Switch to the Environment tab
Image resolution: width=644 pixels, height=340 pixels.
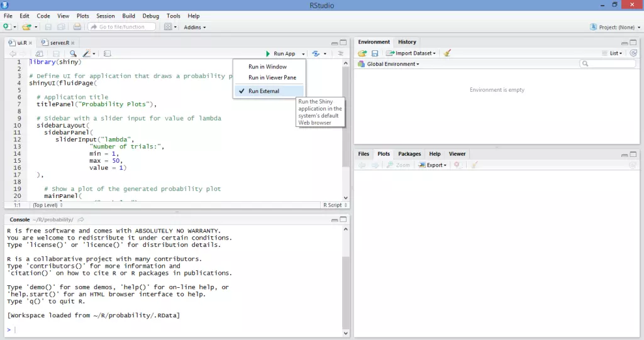pyautogui.click(x=374, y=42)
